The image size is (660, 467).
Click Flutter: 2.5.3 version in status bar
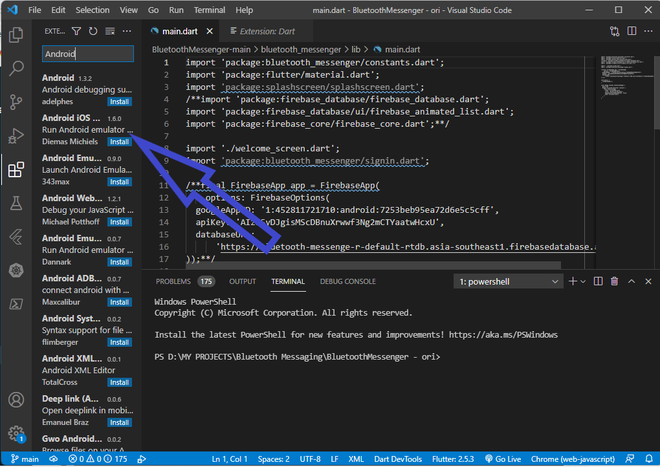[x=453, y=459]
